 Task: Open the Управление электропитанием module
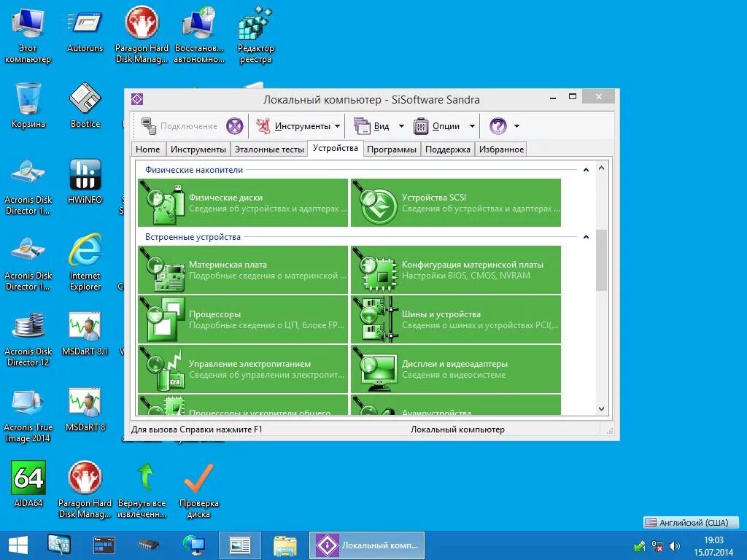pos(243,368)
